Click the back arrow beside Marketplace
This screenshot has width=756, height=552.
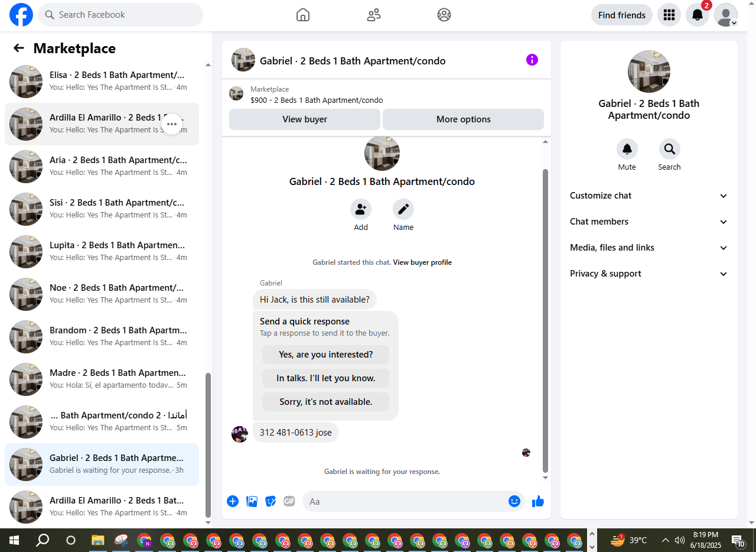click(x=19, y=48)
